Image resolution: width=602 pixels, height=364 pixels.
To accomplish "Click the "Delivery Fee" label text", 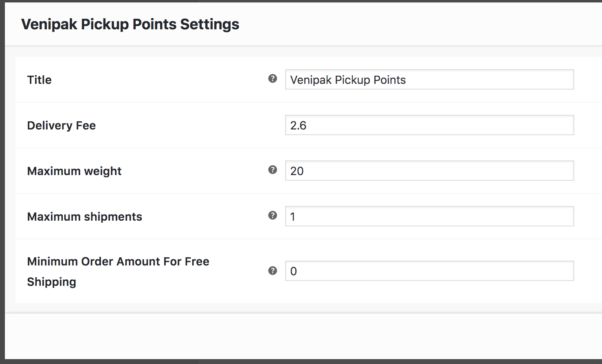I will 62,125.
